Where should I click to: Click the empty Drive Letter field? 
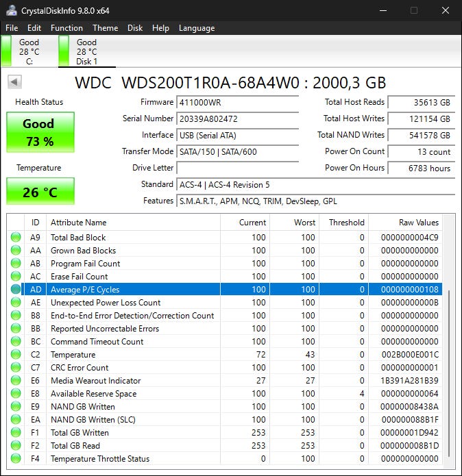[x=238, y=168]
